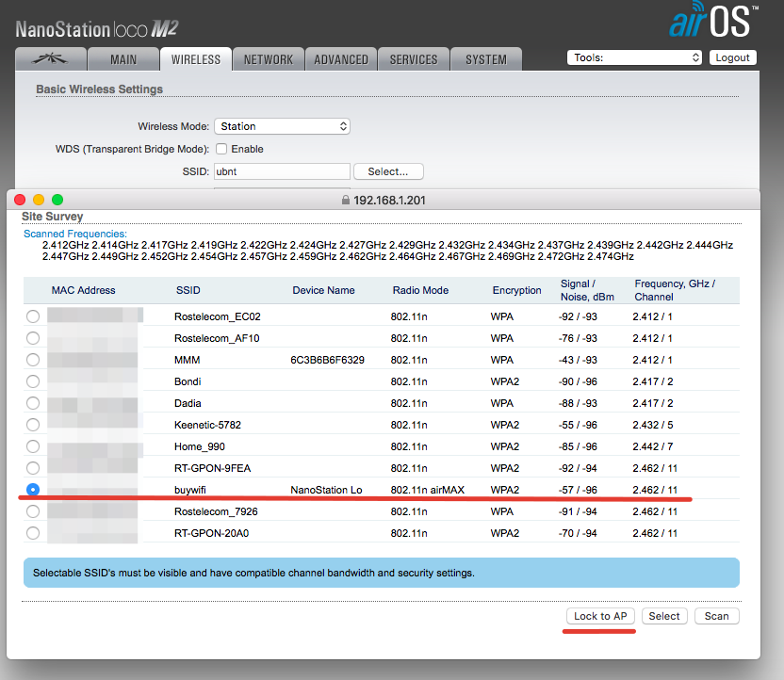Click the Scan button
The width and height of the screenshot is (784, 680).
point(716,616)
